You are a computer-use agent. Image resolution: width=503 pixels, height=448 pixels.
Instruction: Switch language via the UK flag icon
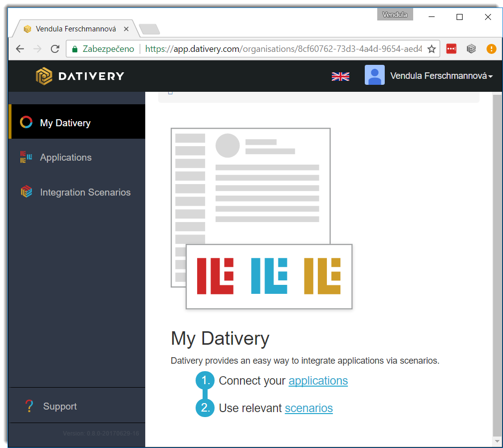click(x=340, y=76)
